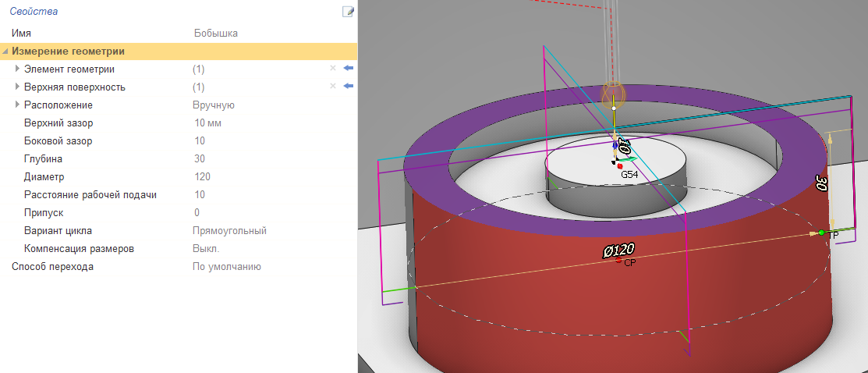Select the green TP point marker
This screenshot has width=868, height=373.
click(821, 233)
